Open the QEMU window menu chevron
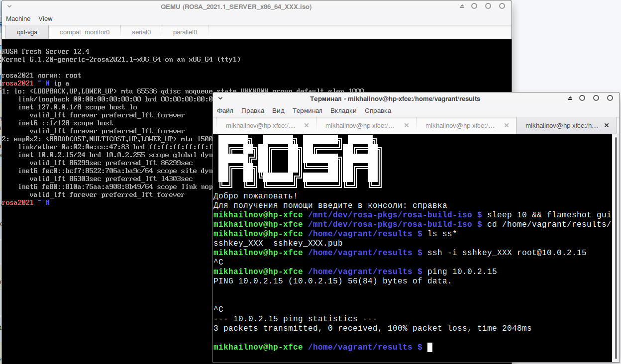This screenshot has height=364, width=621. [10, 7]
